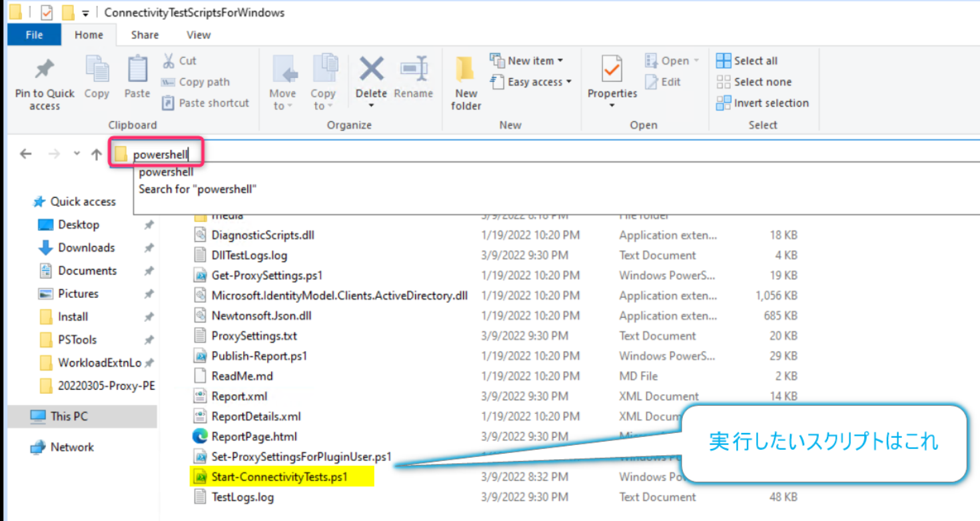The image size is (980, 521).
Task: Open Desktop in the navigation pane
Action: 69,225
